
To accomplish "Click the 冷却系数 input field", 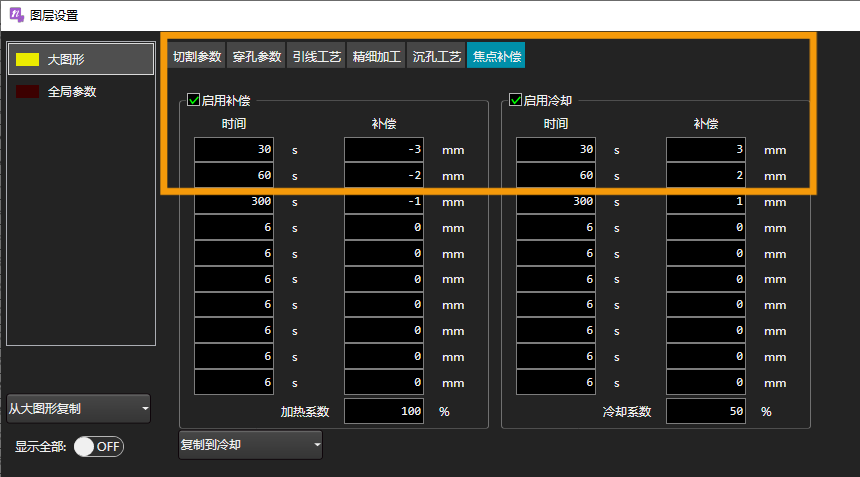I will [x=706, y=411].
